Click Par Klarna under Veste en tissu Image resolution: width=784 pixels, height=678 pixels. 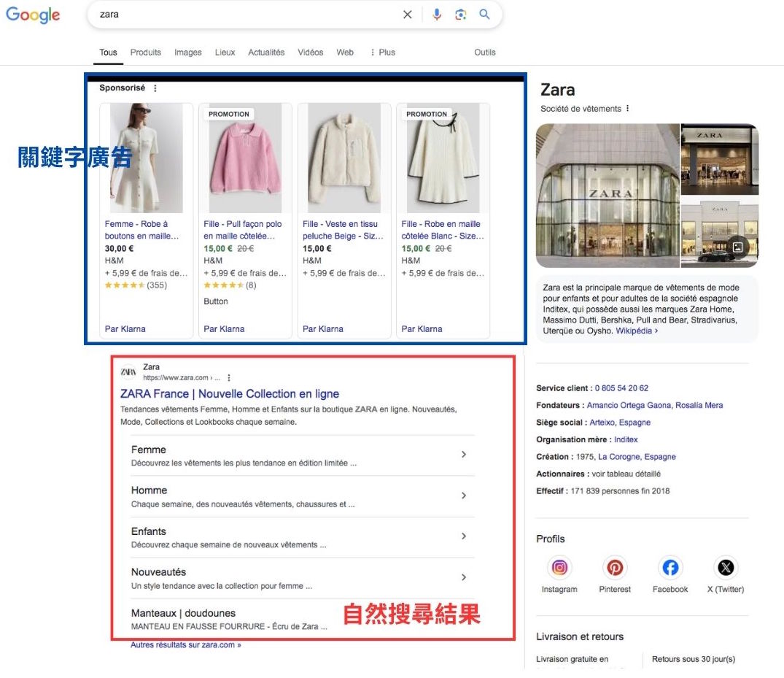click(x=323, y=329)
